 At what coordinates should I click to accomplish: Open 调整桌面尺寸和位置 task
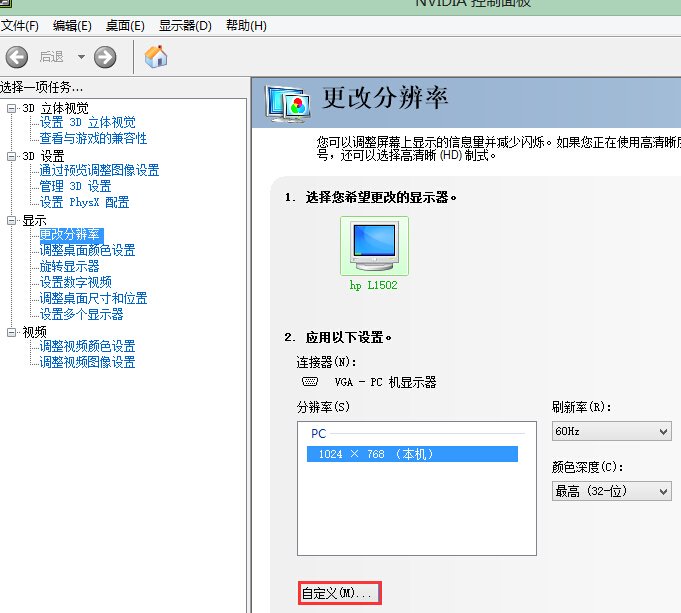pos(93,298)
